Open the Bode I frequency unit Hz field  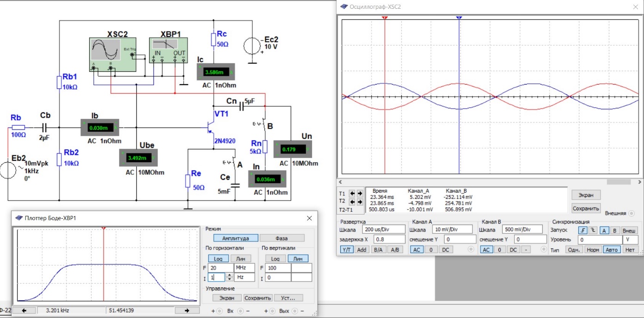coord(245,277)
